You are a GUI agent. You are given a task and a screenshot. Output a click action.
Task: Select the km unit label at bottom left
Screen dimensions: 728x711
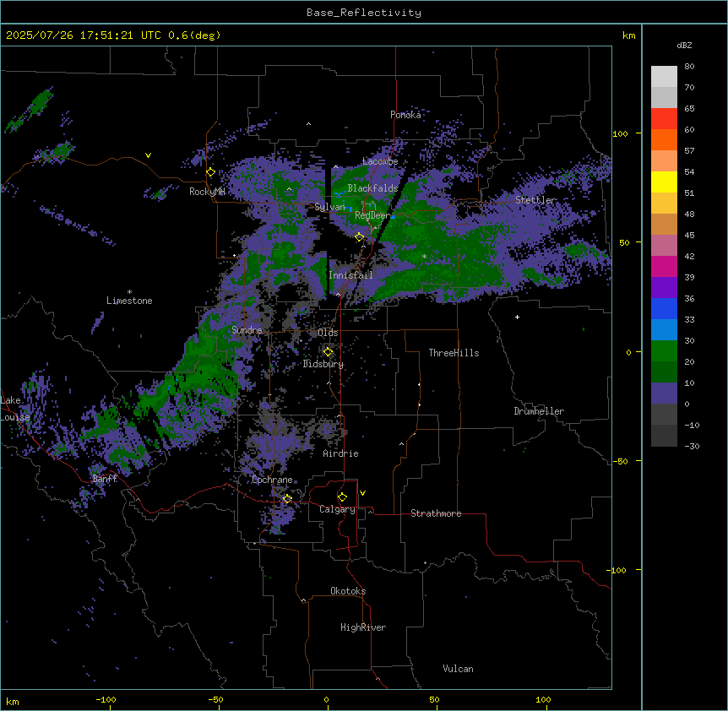click(x=13, y=701)
